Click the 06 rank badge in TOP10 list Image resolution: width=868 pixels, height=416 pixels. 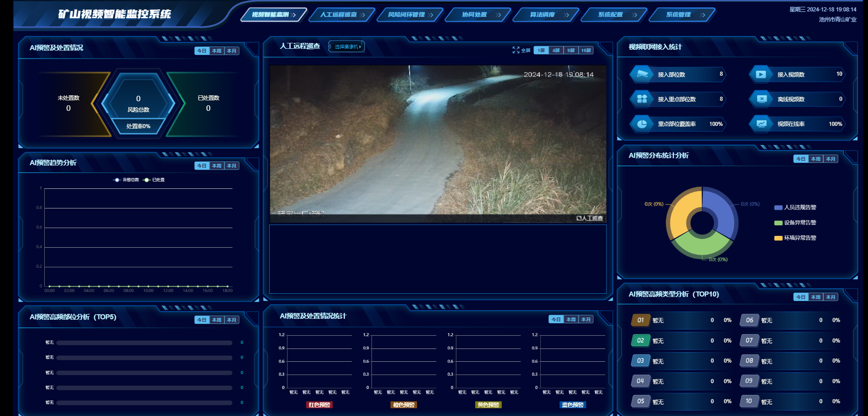click(749, 320)
